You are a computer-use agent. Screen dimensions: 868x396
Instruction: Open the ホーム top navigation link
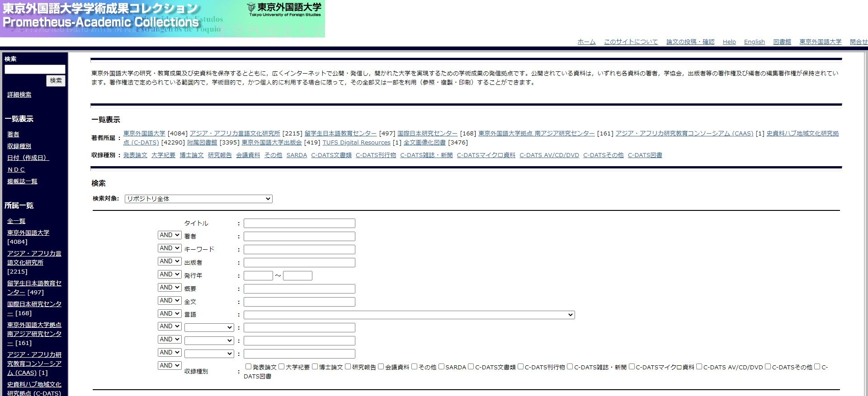click(x=586, y=42)
